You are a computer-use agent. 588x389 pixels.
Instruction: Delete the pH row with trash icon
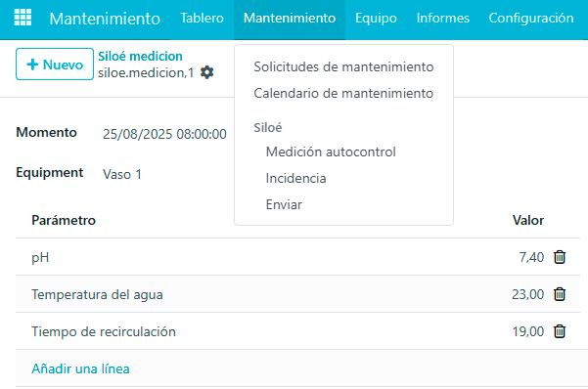[x=560, y=257]
